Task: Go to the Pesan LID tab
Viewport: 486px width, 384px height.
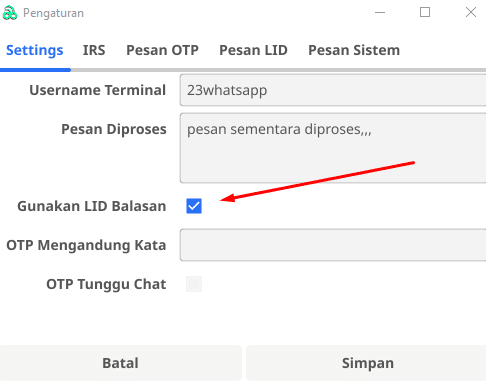Action: [253, 50]
